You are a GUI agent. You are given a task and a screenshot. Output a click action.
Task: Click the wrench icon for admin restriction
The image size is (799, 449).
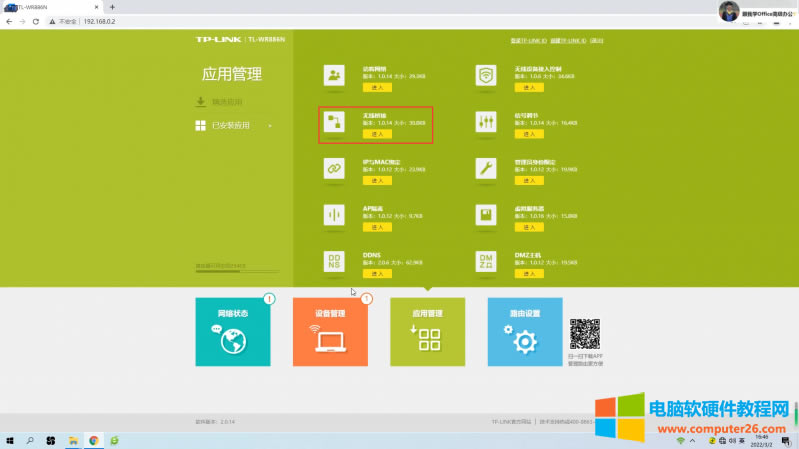point(486,168)
